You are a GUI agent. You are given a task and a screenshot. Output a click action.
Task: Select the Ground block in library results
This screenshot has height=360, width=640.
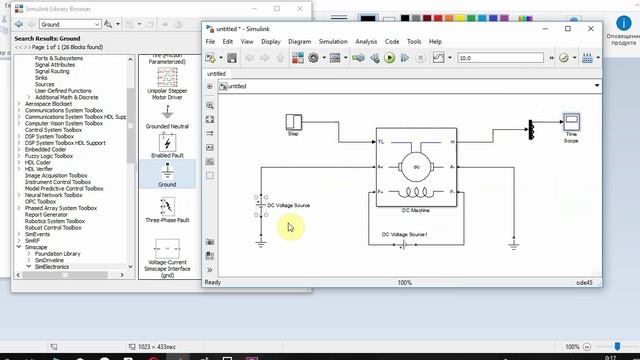pos(167,174)
